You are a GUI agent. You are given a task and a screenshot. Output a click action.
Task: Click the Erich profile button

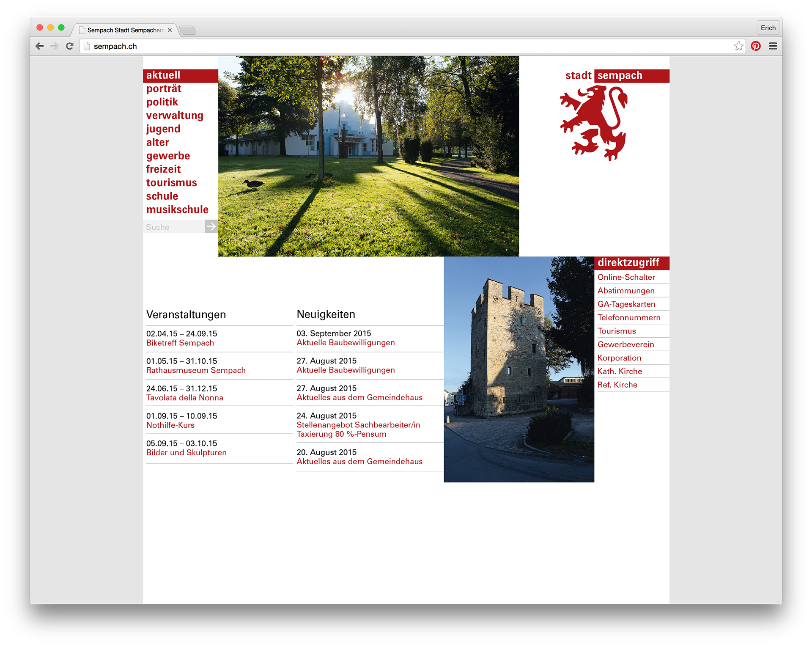tap(768, 28)
